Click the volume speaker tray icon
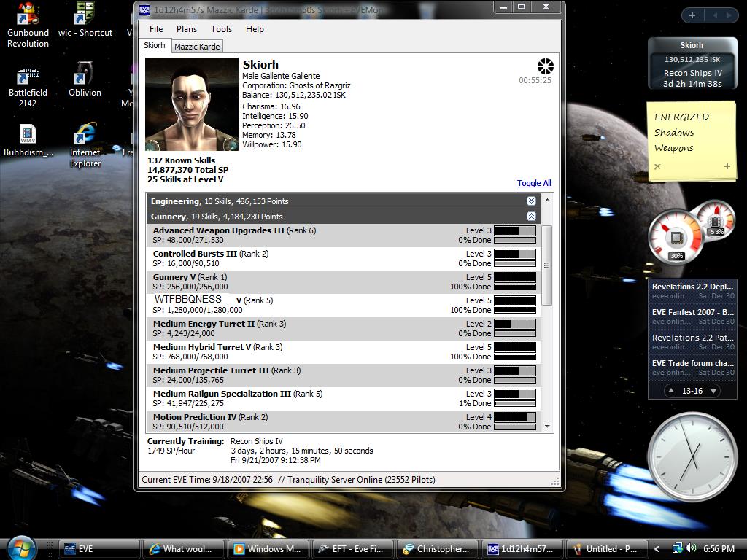Viewport: 747px width, 560px height. [x=692, y=548]
